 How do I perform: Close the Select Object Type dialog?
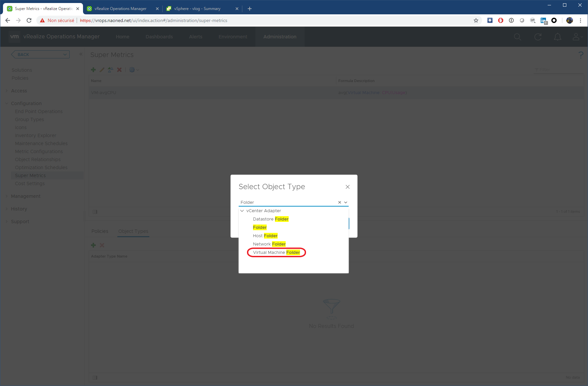pyautogui.click(x=347, y=187)
